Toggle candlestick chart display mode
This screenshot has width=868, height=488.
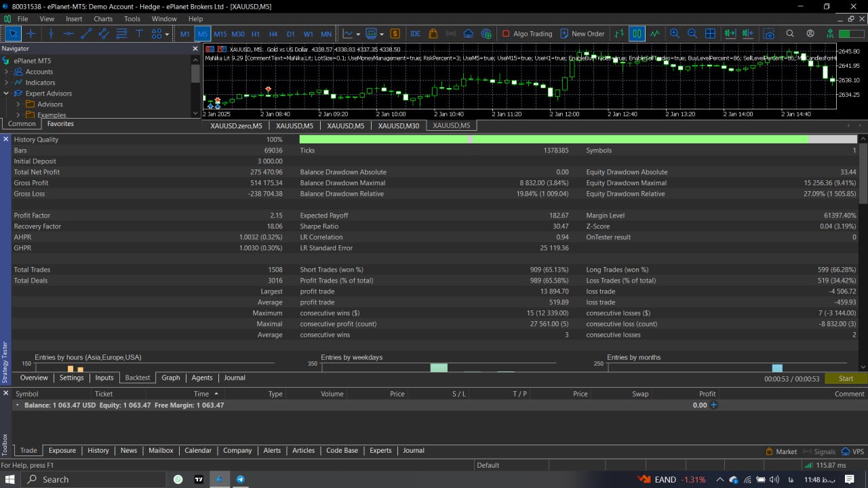[637, 33]
